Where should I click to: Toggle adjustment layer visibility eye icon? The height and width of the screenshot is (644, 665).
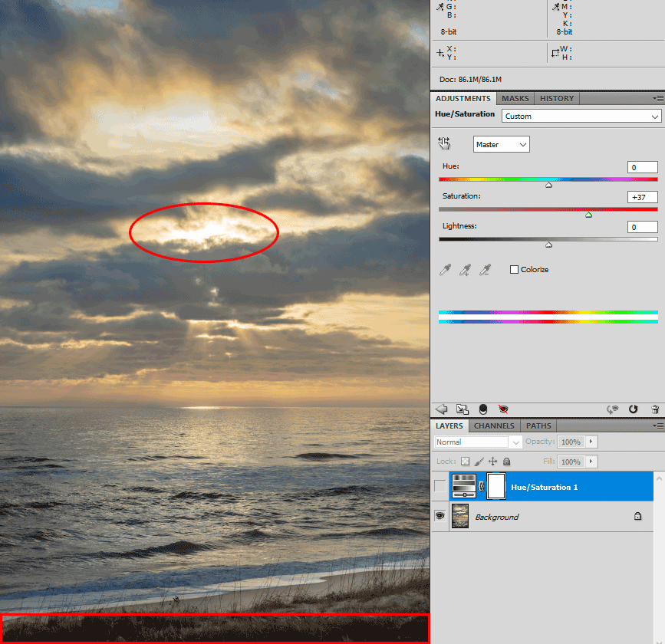(504, 409)
